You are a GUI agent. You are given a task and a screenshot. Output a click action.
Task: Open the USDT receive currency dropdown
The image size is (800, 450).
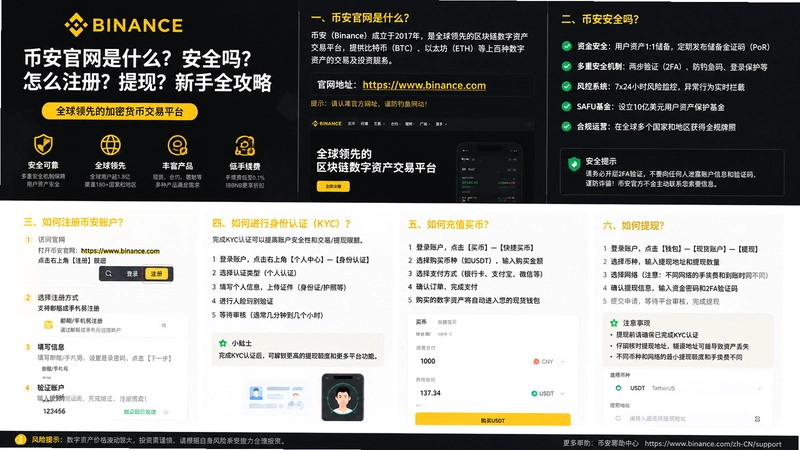tap(548, 393)
